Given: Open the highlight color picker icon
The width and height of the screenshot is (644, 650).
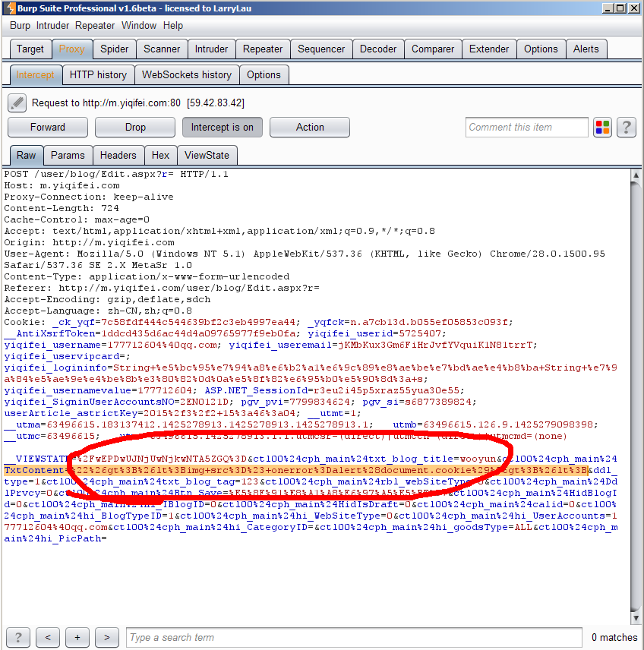Looking at the screenshot, I should [602, 128].
